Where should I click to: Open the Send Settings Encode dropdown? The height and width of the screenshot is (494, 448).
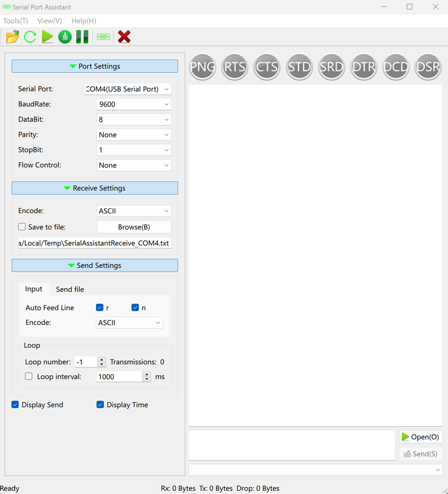129,323
